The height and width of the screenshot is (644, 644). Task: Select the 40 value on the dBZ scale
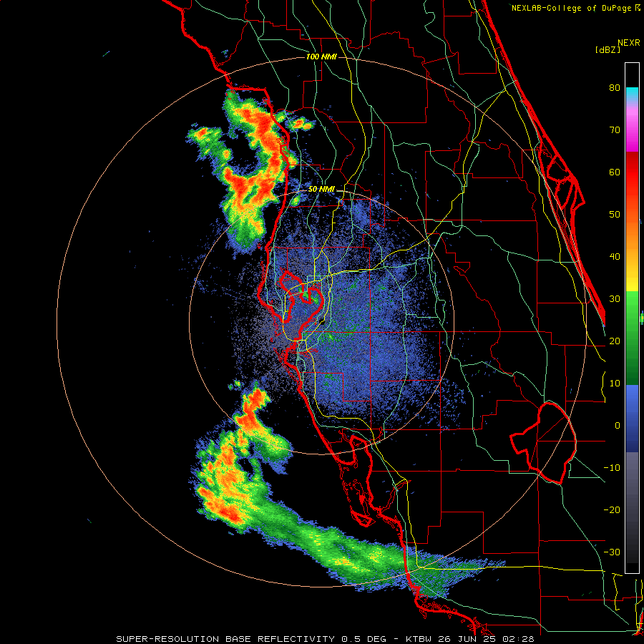615,257
